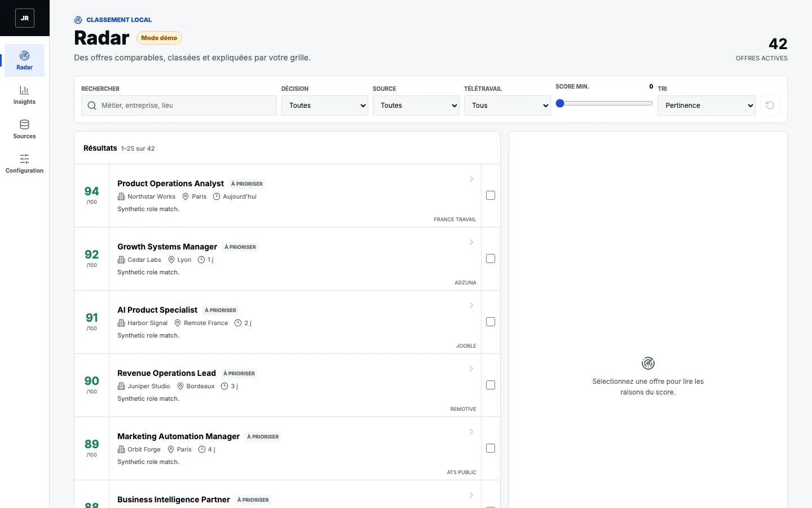
Task: Click the clock icon beside 1 j
Action: 202,260
